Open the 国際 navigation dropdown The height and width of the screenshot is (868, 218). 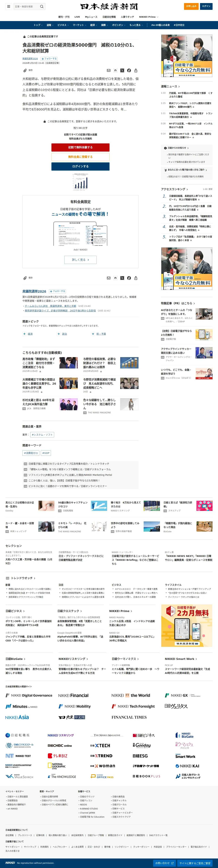[104, 25]
